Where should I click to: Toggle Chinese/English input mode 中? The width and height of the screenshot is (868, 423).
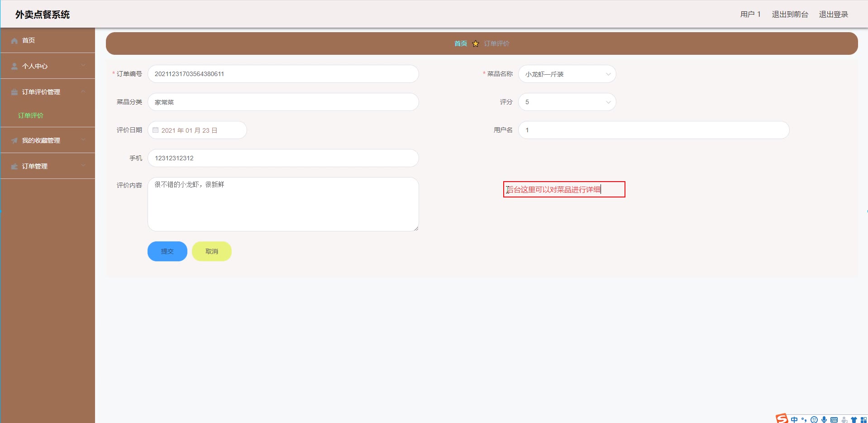794,420
